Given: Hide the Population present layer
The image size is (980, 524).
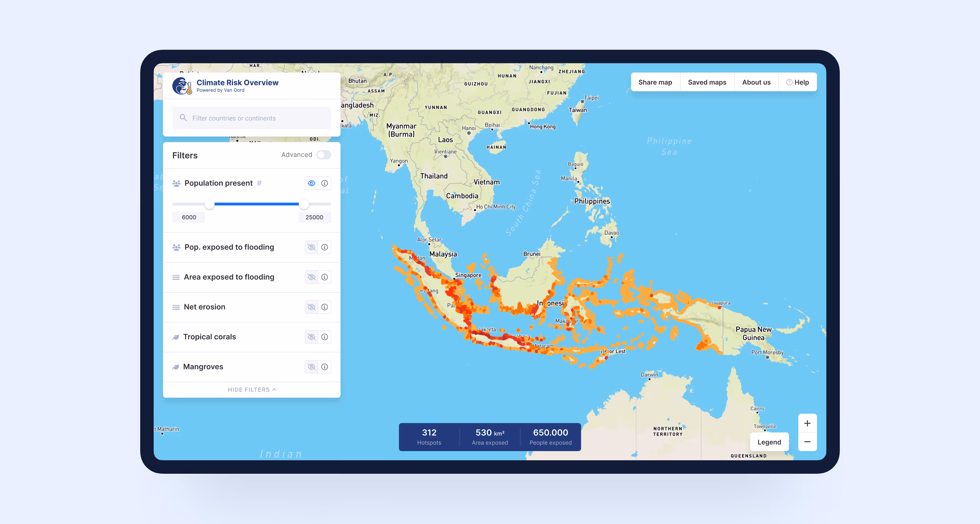Looking at the screenshot, I should coord(311,183).
